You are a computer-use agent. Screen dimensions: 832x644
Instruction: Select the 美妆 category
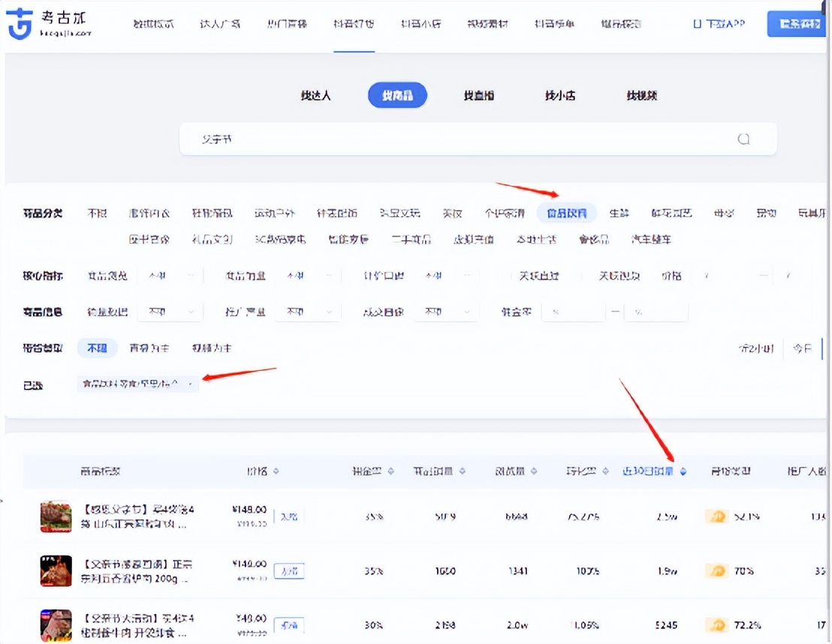click(453, 213)
